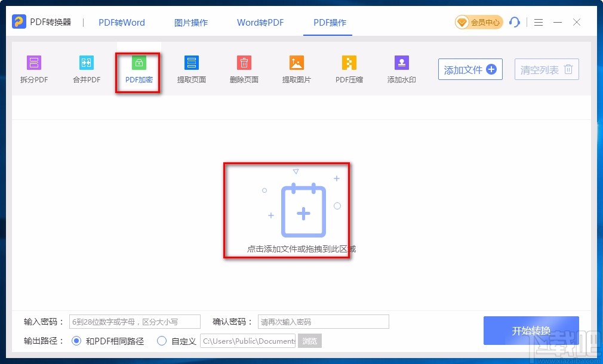Open the 提取图片 (Extract Images) tool
The width and height of the screenshot is (603, 364).
[296, 69]
